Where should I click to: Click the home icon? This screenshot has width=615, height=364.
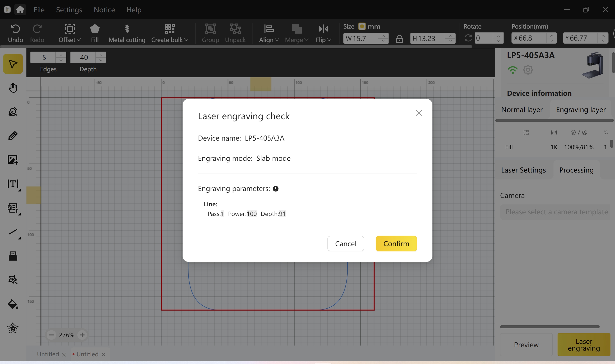click(x=20, y=10)
